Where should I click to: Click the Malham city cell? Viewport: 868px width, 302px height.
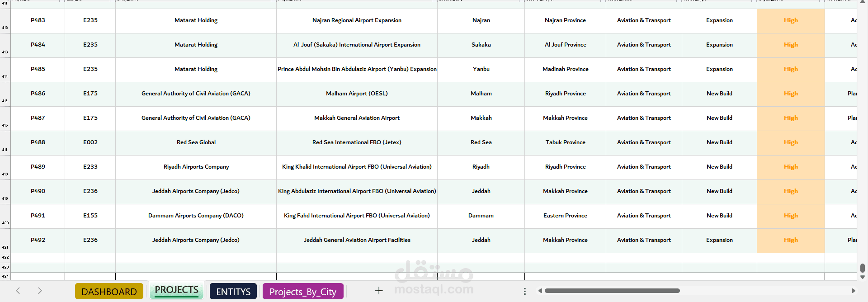click(x=481, y=94)
